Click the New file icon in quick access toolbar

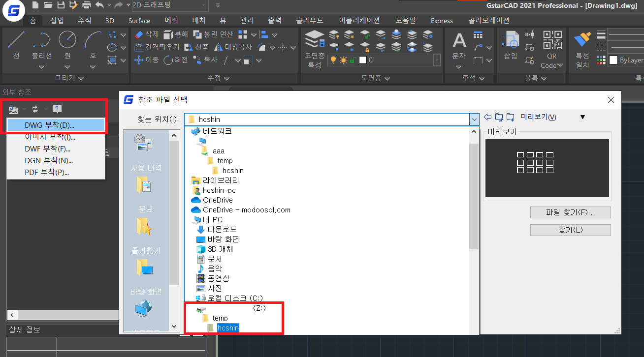click(35, 5)
